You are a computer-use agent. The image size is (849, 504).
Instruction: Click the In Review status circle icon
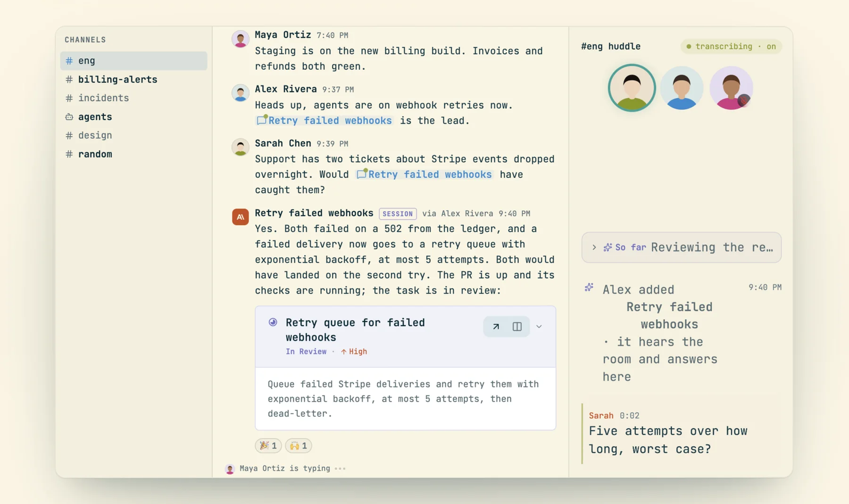point(273,322)
